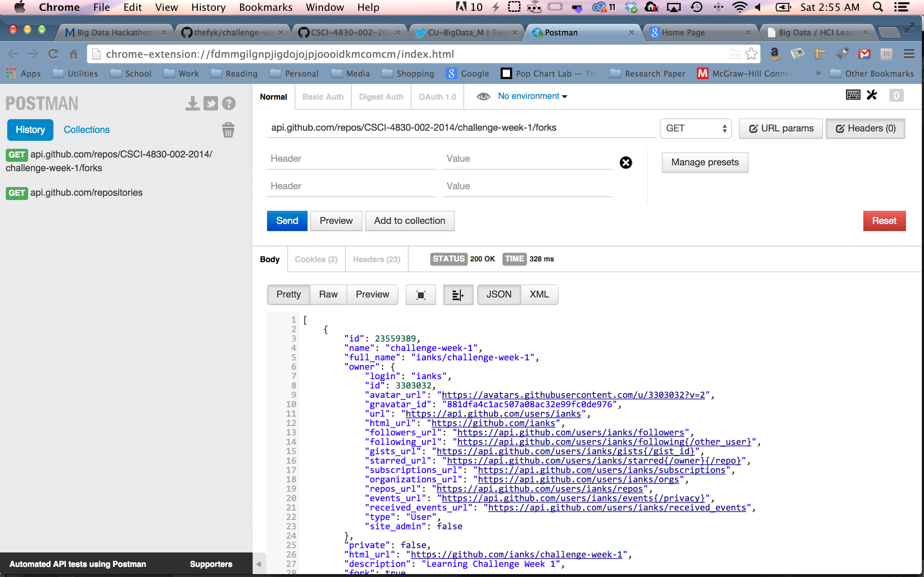Viewport: 924px width, 577px height.
Task: Switch to the Collections tab
Action: [x=87, y=130]
